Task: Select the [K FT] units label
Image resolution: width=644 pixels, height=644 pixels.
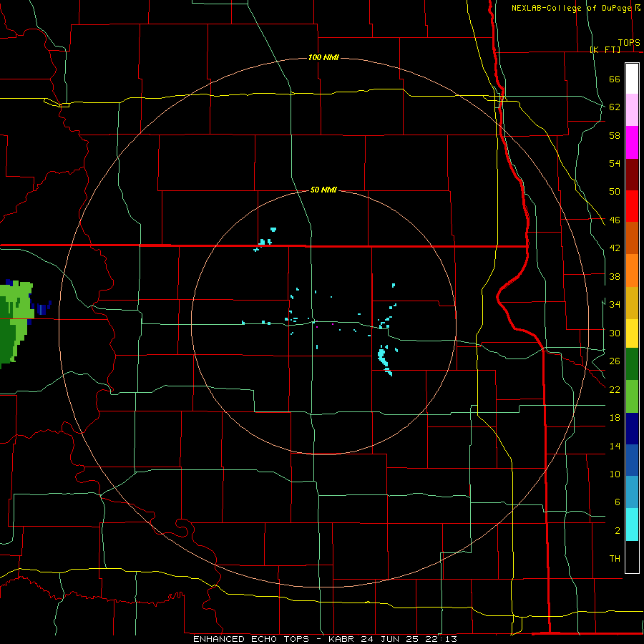Action: pos(605,49)
